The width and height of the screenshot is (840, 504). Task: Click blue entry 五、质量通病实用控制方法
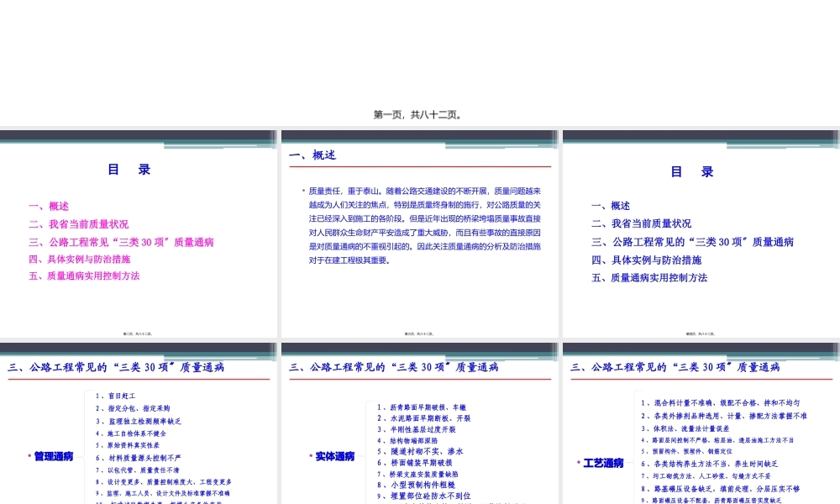(649, 278)
